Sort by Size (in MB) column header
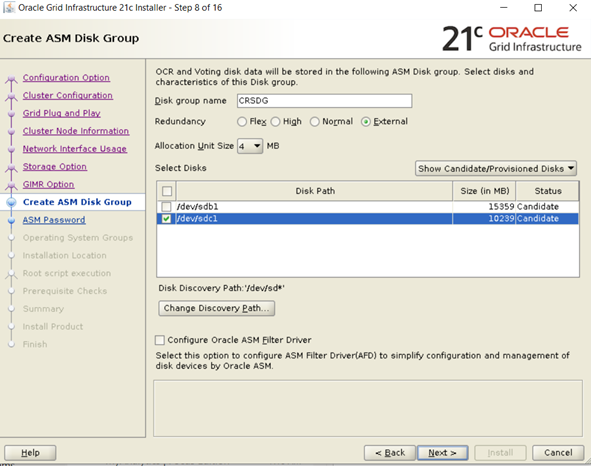Image resolution: width=591 pixels, height=466 pixels. click(484, 191)
